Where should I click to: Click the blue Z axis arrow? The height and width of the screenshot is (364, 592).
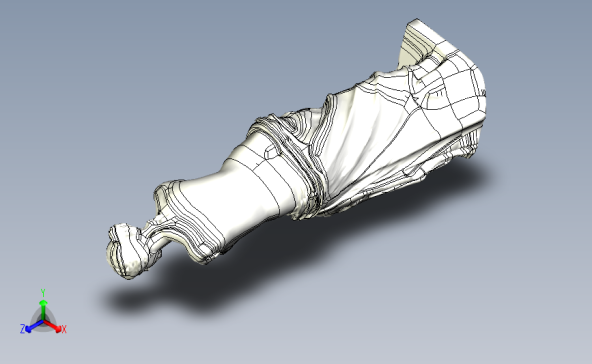(x=33, y=326)
